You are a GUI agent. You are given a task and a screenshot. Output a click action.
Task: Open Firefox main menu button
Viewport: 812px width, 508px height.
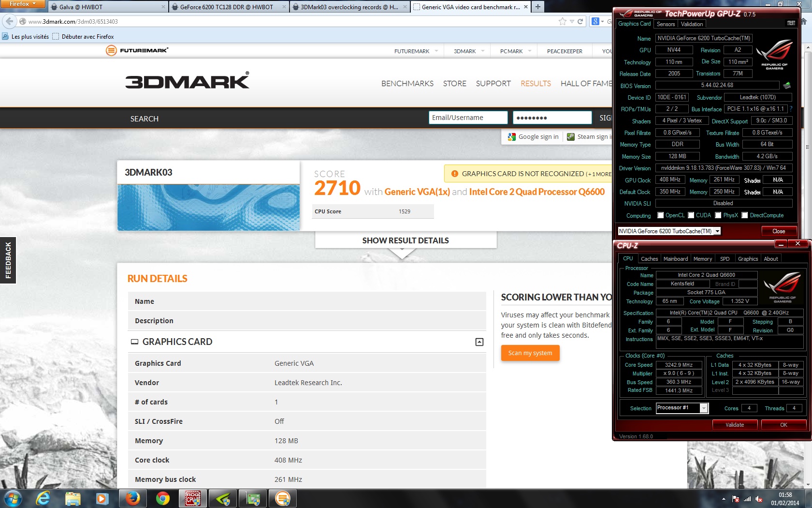click(x=22, y=4)
